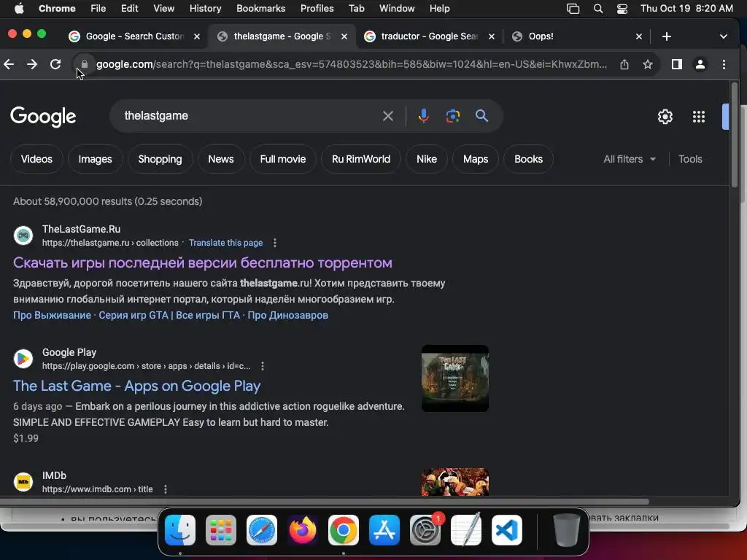This screenshot has width=747, height=560.
Task: Open options for Google Play result
Action: pos(263,366)
